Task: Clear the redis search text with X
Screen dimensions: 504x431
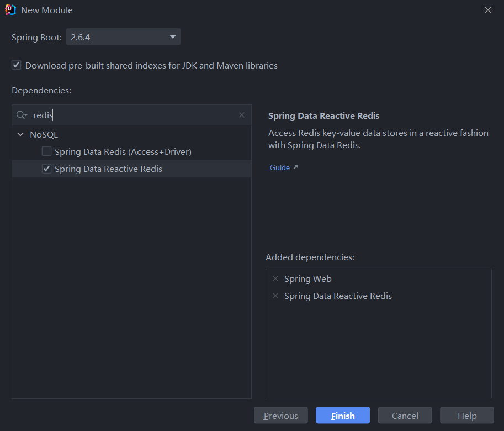Action: pos(242,115)
